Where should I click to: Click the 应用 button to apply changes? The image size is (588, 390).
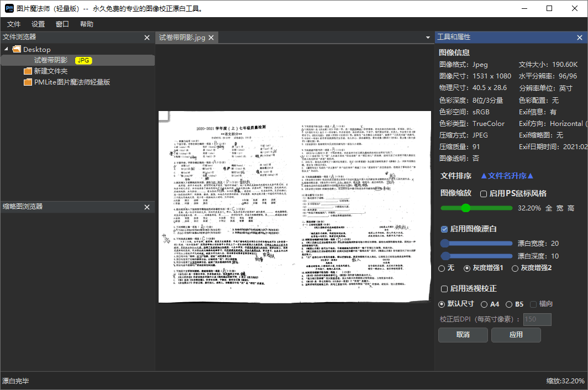pyautogui.click(x=516, y=335)
